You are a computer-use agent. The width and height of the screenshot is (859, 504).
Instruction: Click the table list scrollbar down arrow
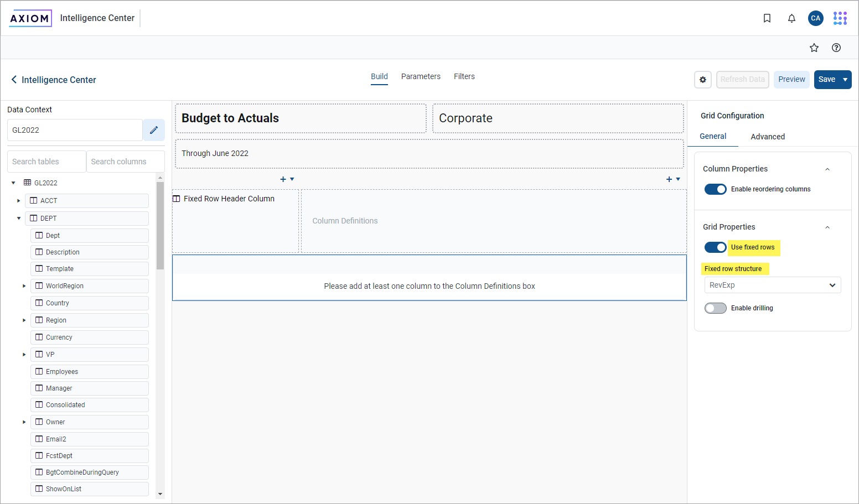(x=160, y=494)
